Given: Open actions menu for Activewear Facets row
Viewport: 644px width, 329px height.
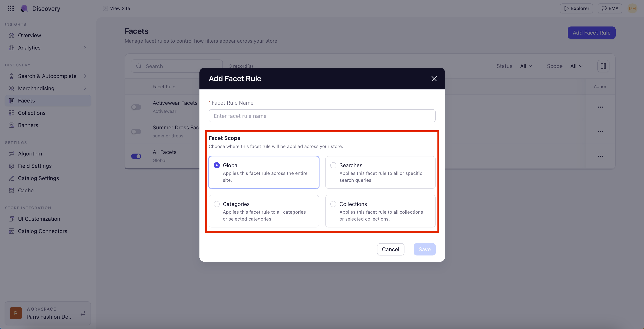Looking at the screenshot, I should pyautogui.click(x=600, y=107).
